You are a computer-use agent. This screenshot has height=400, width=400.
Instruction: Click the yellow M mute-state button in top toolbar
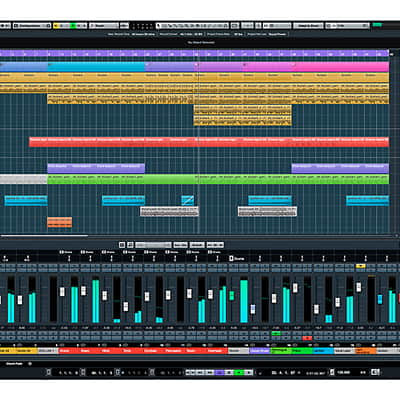point(56,26)
